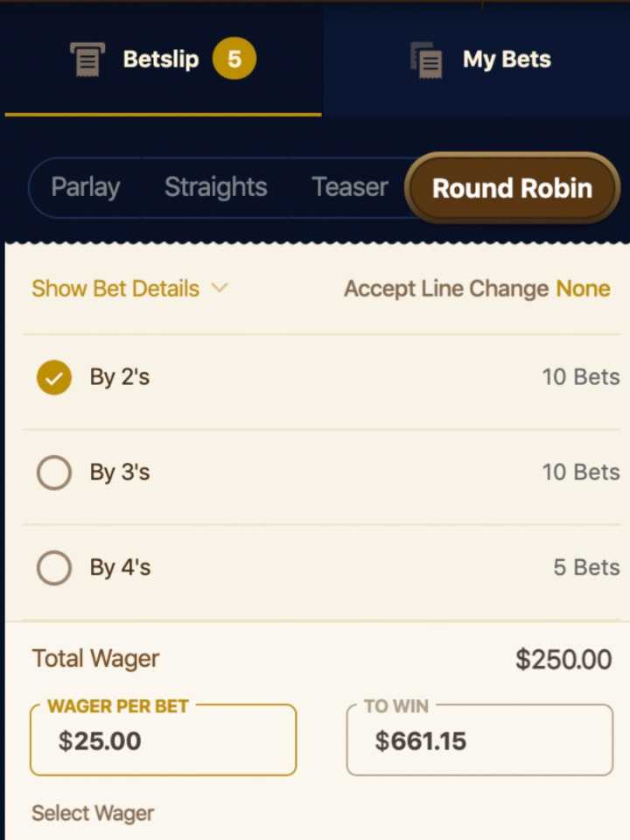The image size is (630, 840).
Task: Click the Total Wager $250.00 value
Action: (564, 659)
